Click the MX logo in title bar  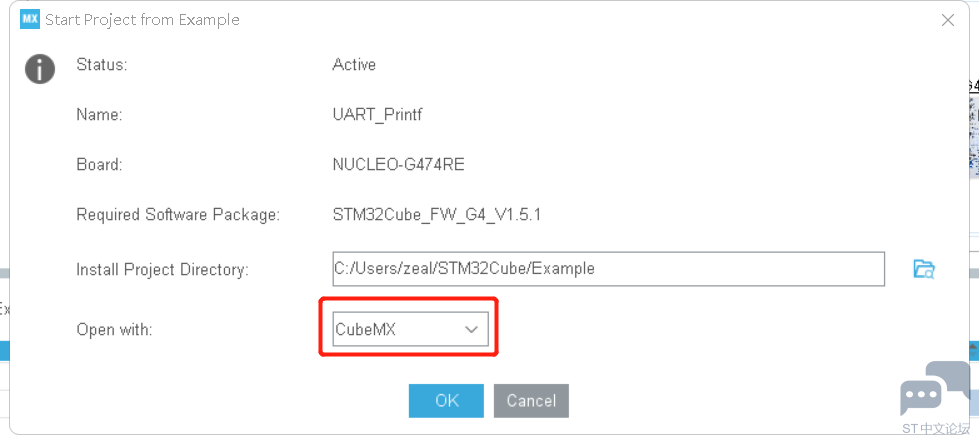tap(29, 19)
